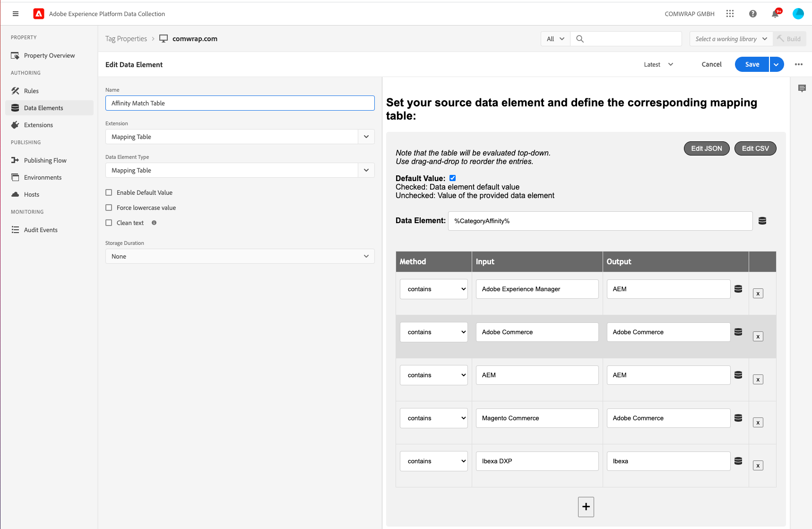The height and width of the screenshot is (529, 812).
Task: Click the Save button
Action: click(752, 64)
